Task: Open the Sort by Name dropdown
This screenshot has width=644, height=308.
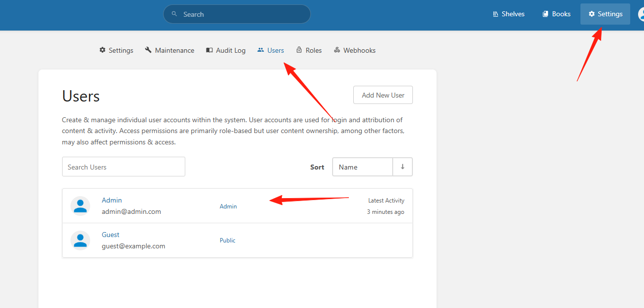Action: [363, 167]
